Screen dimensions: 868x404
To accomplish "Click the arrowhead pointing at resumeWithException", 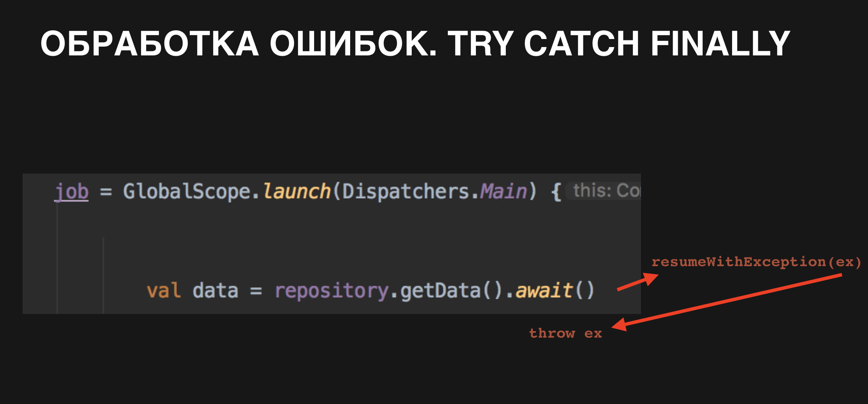I will (x=651, y=279).
